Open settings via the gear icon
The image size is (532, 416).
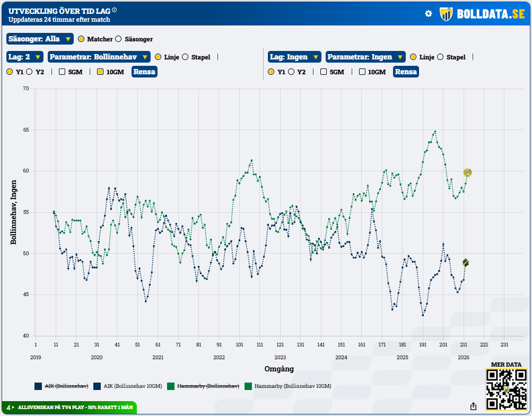pos(429,14)
